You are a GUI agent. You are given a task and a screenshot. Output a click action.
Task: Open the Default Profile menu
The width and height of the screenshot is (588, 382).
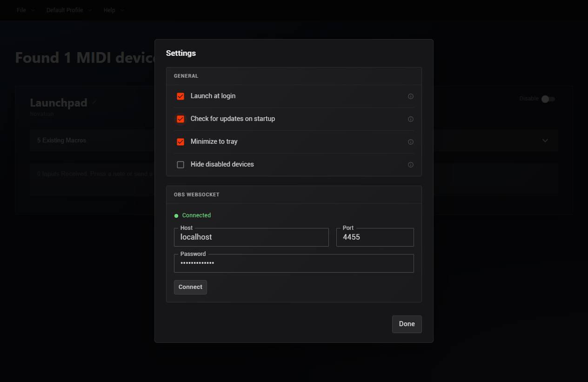point(69,10)
